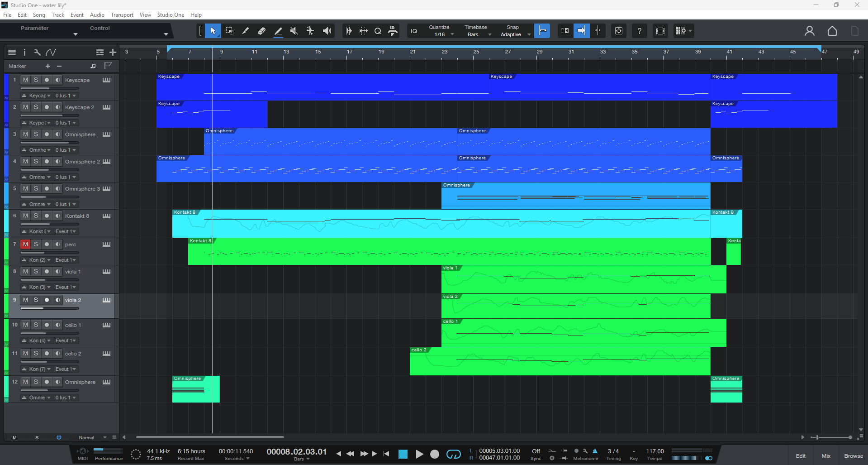Adjust the Keyscape track volume slider

[50, 88]
